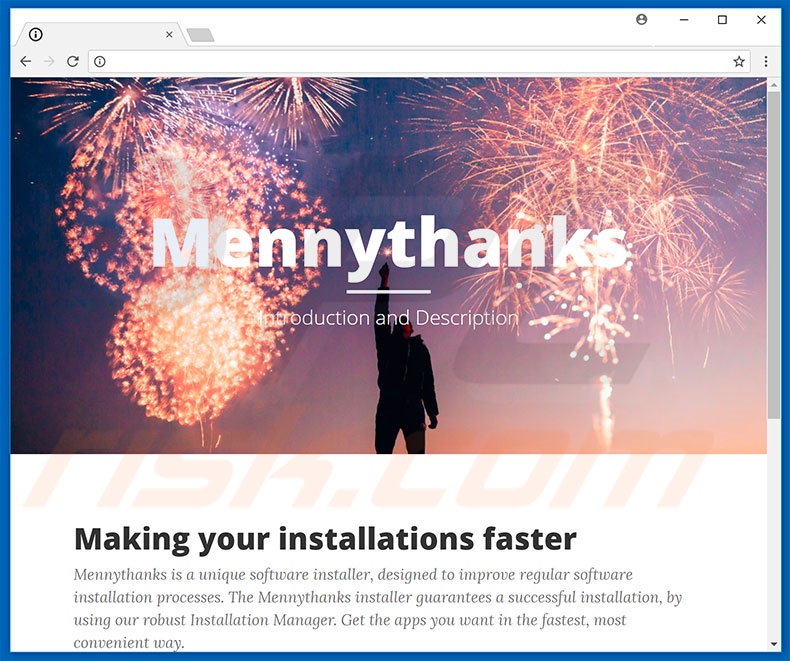Go back using the browser back arrow
This screenshot has width=790, height=661.
[x=26, y=62]
